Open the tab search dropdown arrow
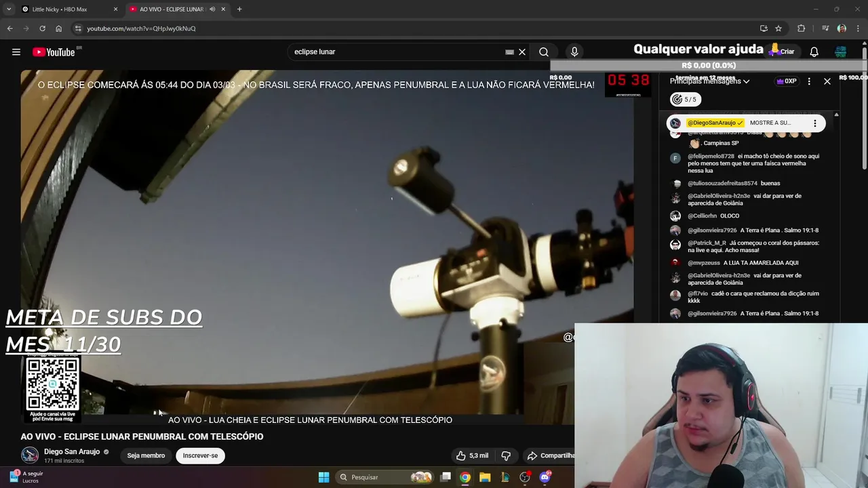This screenshot has height=488, width=868. tap(8, 9)
